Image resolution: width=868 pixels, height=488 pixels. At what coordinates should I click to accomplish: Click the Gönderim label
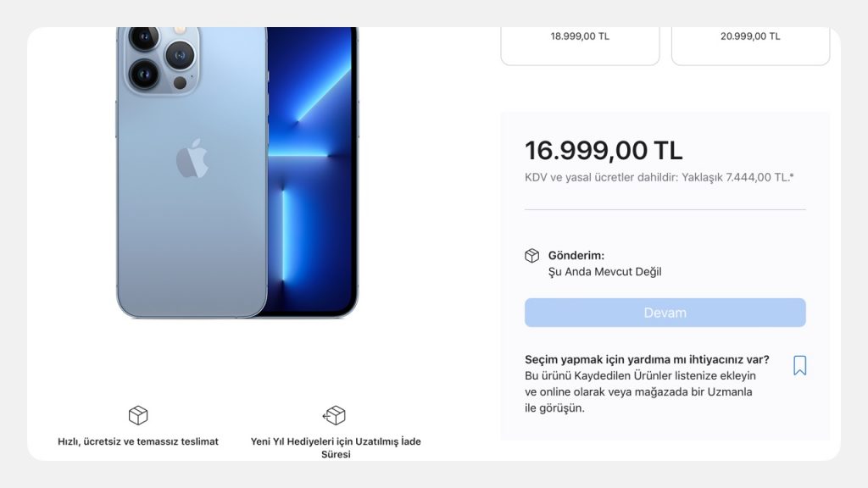[x=576, y=256]
